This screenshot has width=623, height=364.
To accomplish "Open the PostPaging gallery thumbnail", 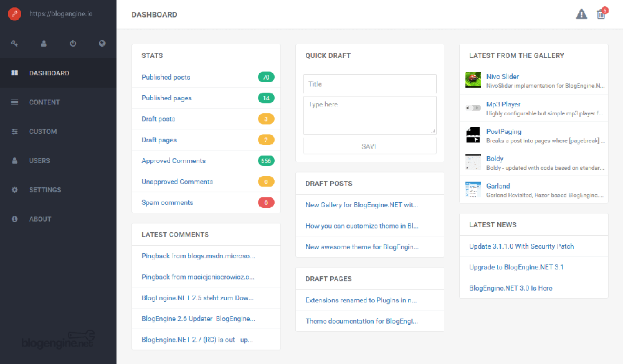I will pyautogui.click(x=473, y=134).
